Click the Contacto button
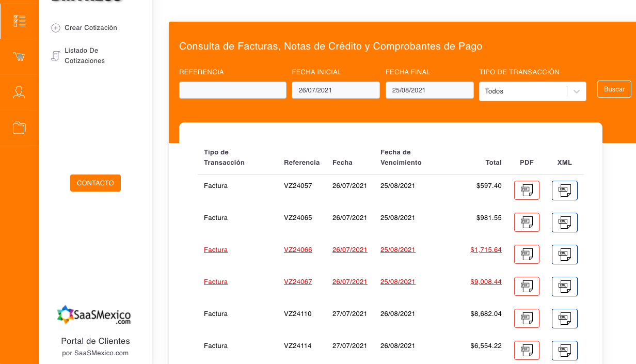Image resolution: width=636 pixels, height=364 pixels. pyautogui.click(x=95, y=183)
